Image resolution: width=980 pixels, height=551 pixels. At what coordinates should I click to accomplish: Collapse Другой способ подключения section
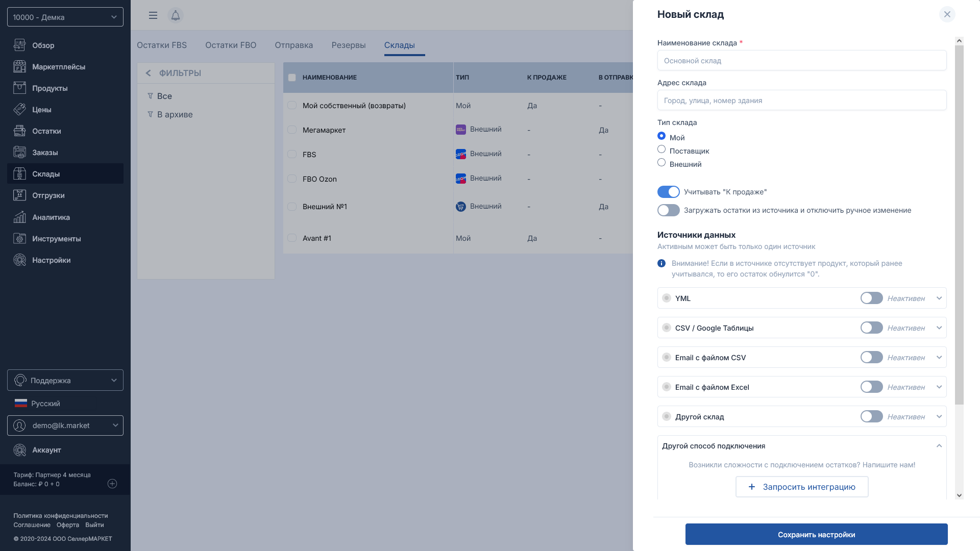click(939, 446)
